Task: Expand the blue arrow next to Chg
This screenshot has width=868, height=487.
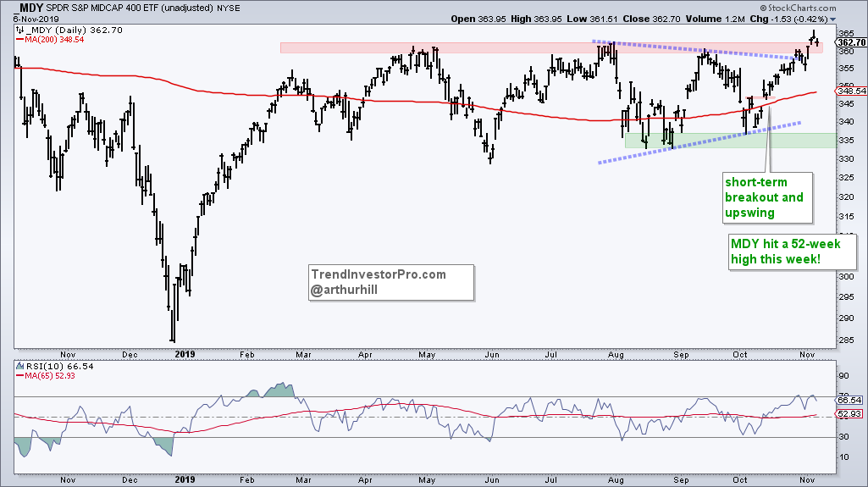Action: click(x=833, y=19)
